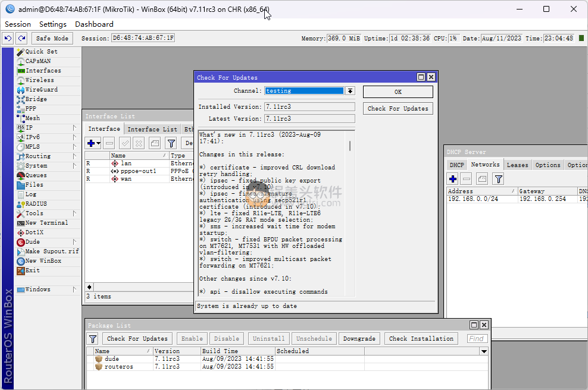Click Check For Updates in Package List
This screenshot has height=390, width=588.
point(137,339)
